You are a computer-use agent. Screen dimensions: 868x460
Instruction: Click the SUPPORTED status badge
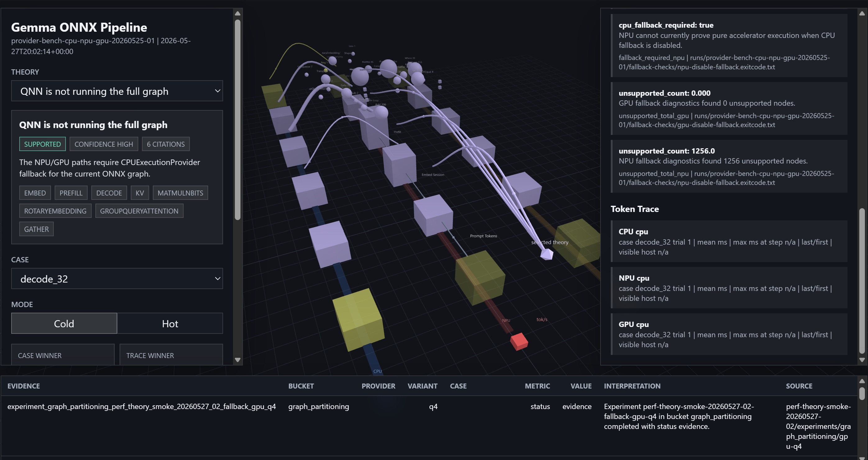tap(43, 144)
